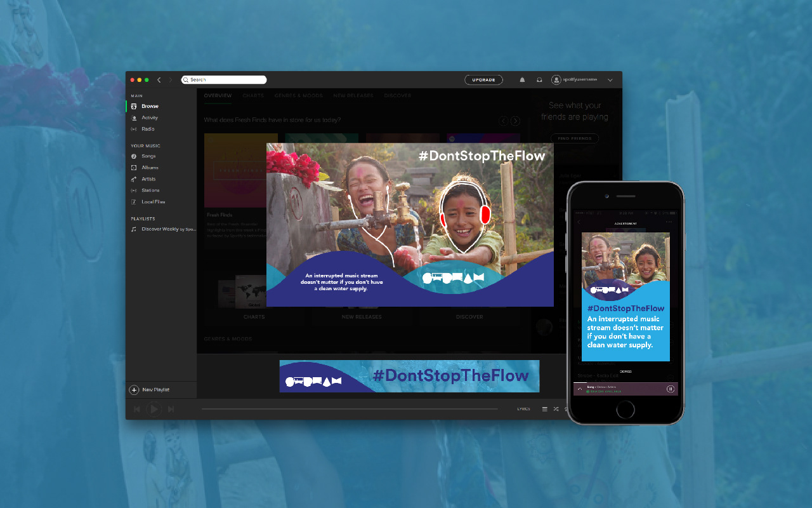Click the forward navigation arrow

pyautogui.click(x=170, y=80)
